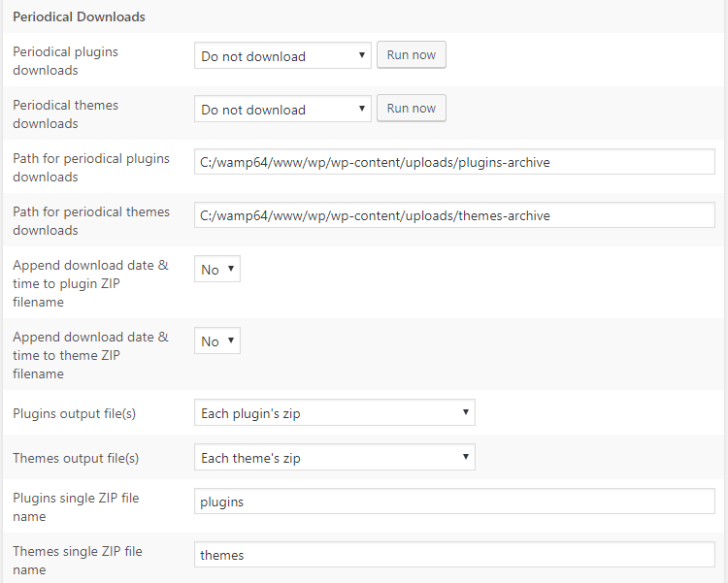
Task: Open the date & time dropdown for theme ZIP filename
Action: (217, 340)
